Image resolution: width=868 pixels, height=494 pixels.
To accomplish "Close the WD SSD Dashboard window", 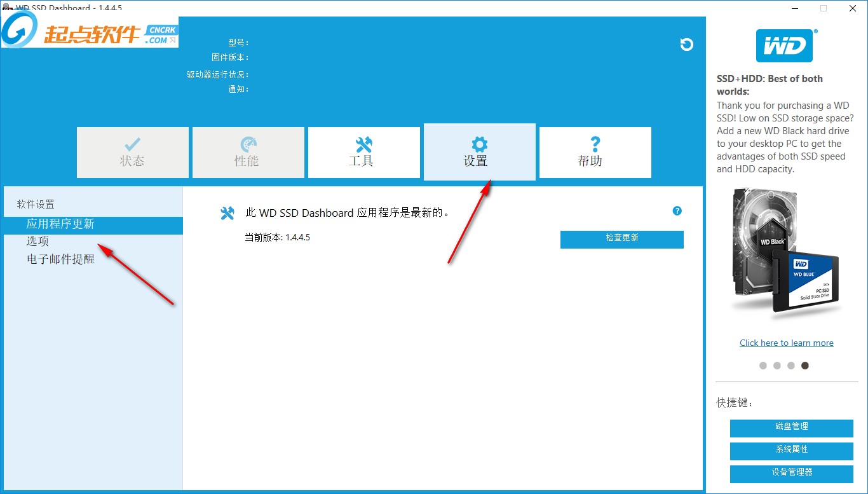I will (x=853, y=8).
